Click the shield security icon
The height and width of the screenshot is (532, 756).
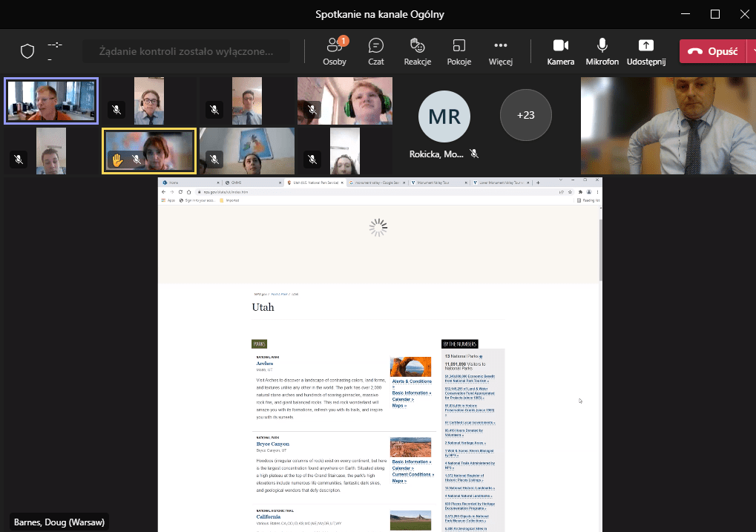pyautogui.click(x=27, y=51)
